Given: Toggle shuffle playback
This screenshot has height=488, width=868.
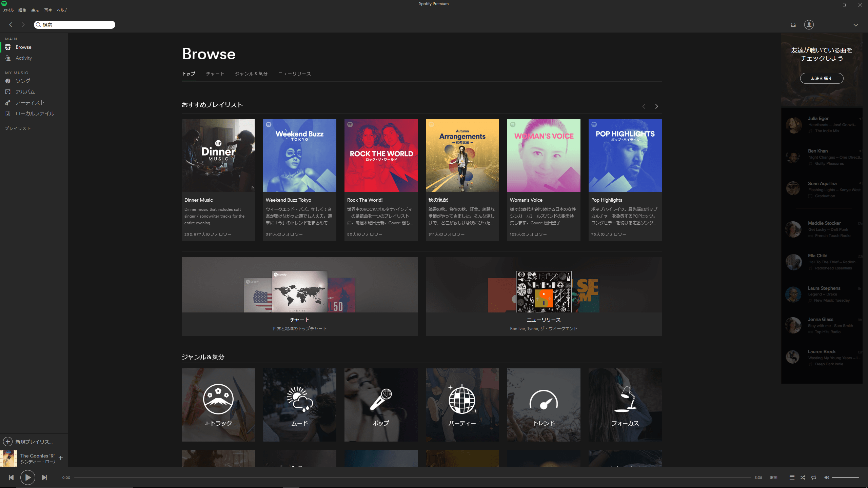Looking at the screenshot, I should (803, 477).
